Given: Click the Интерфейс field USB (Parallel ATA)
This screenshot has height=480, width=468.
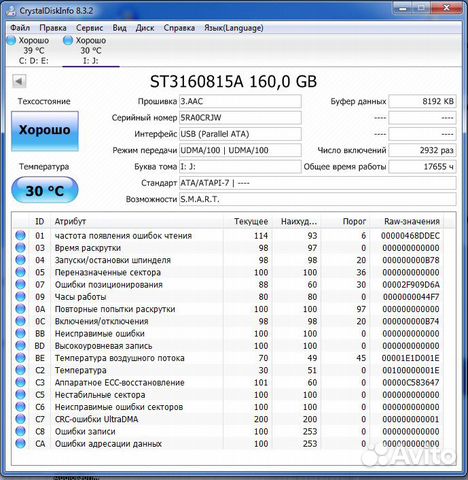Looking at the screenshot, I should point(240,134).
